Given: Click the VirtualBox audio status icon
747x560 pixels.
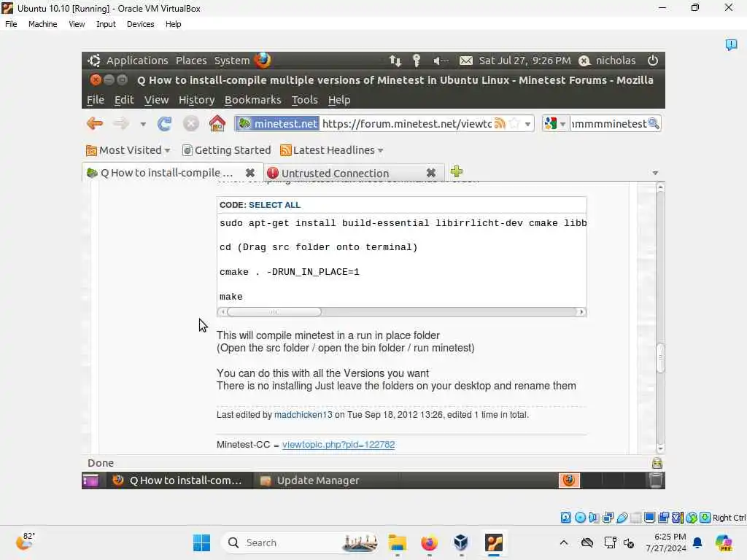Looking at the screenshot, I should coord(594,518).
